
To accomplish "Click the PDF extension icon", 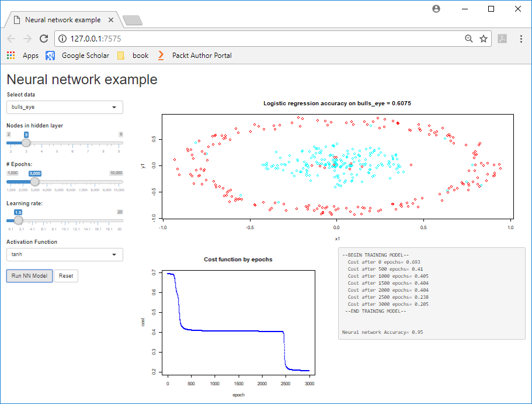I will [x=502, y=39].
